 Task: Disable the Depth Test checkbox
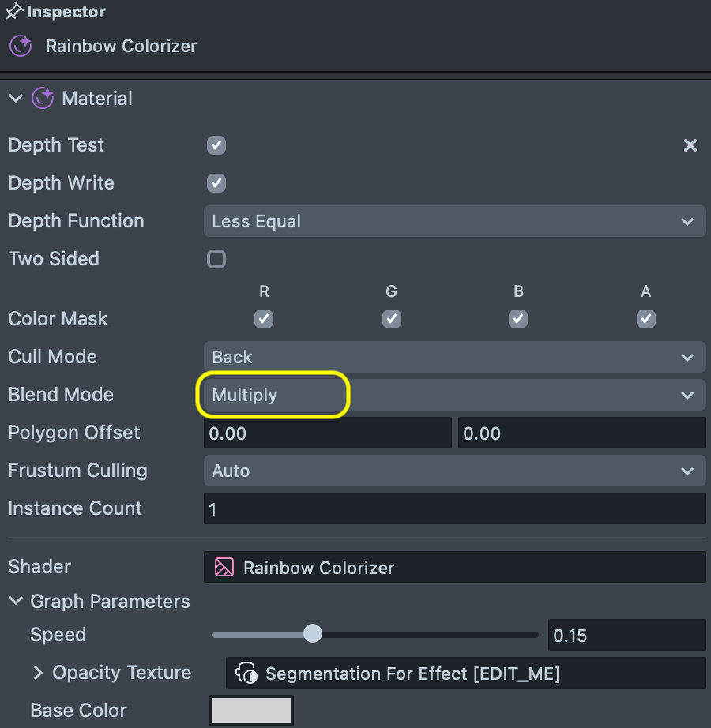[216, 145]
